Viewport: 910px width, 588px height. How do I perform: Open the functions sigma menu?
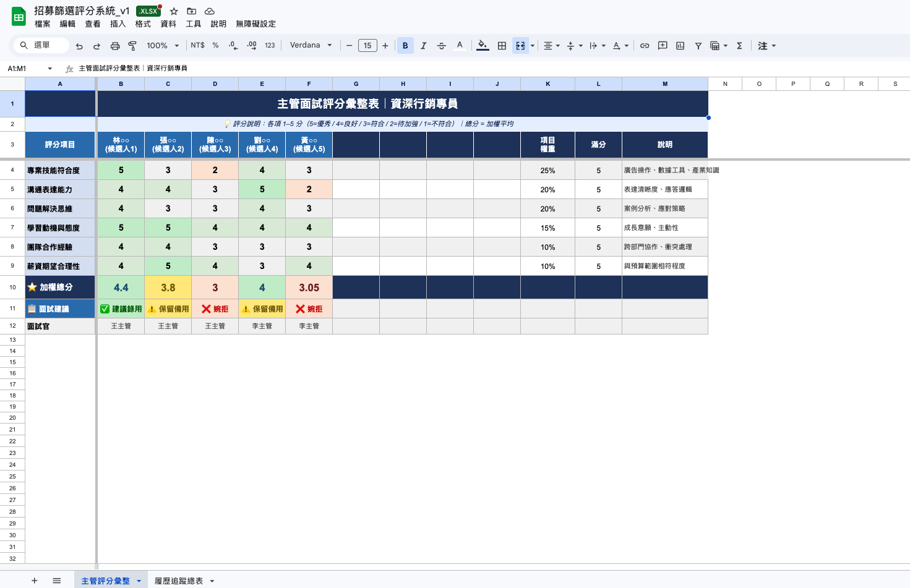pos(739,46)
